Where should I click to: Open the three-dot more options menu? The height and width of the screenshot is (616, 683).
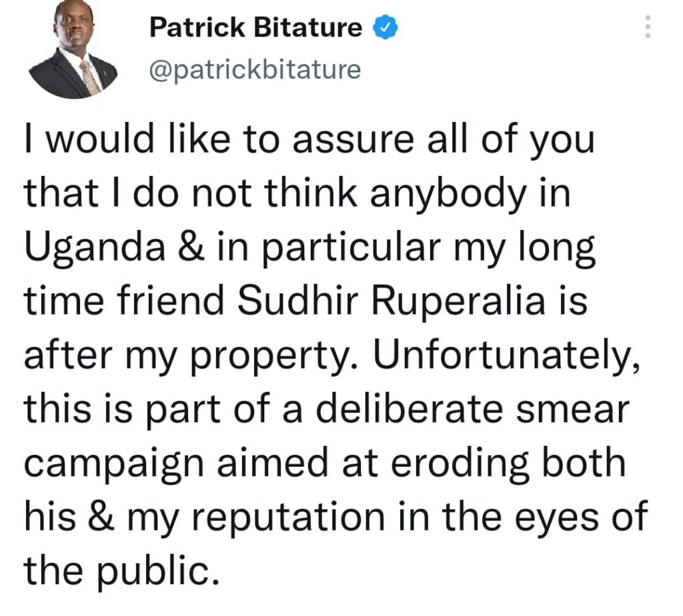[646, 27]
